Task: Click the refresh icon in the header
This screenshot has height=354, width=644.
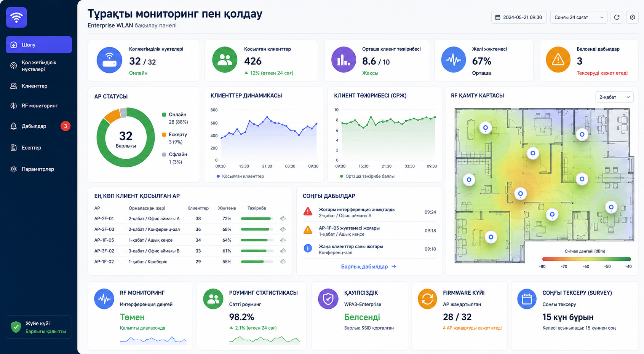Action: pos(617,17)
